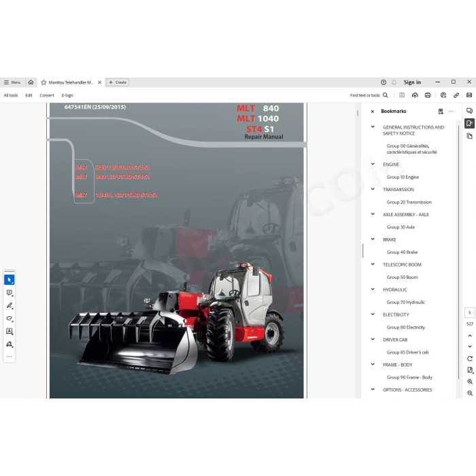Choose the highlight pen tool
Viewport: 476px width, 476px height.
click(10, 306)
